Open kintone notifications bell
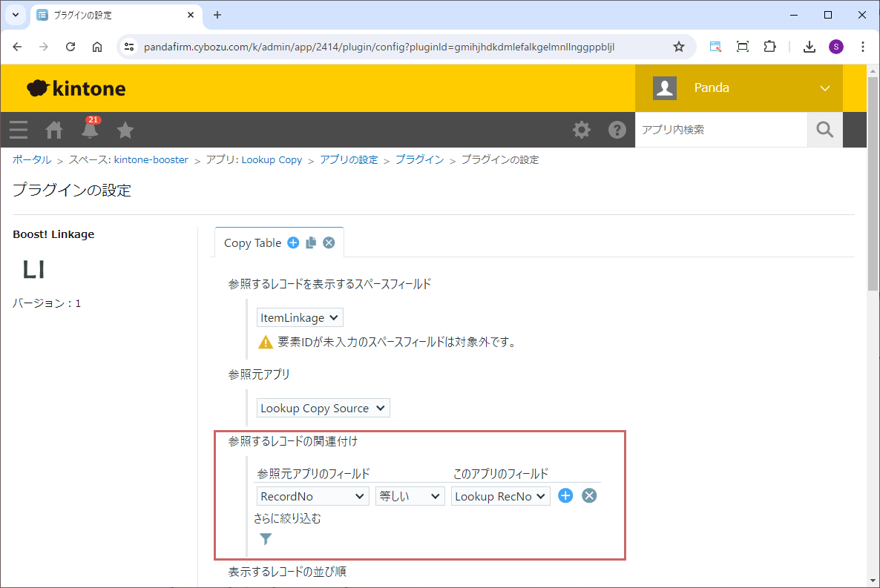Screen dimensions: 880x588 pos(90,130)
